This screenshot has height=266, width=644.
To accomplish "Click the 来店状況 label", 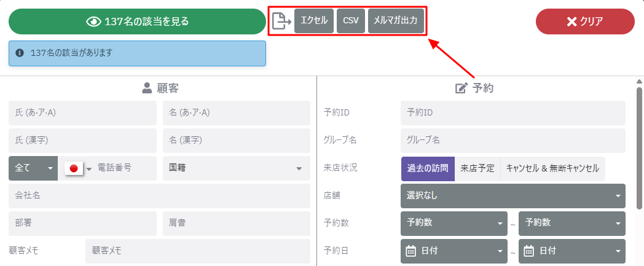I will coord(340,168).
